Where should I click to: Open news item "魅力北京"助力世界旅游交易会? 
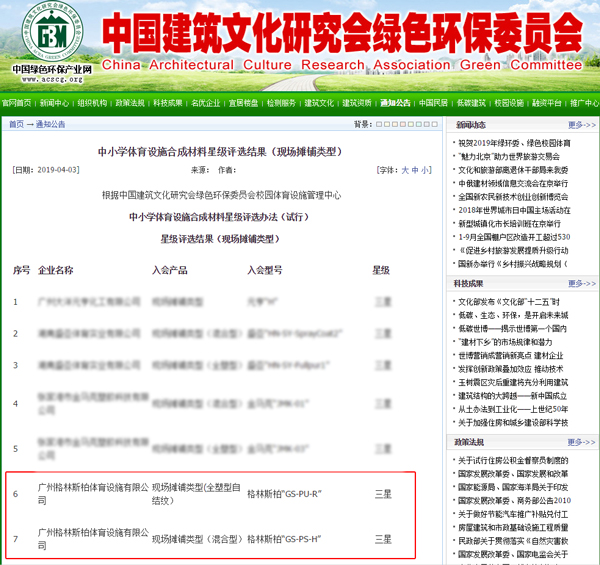(x=509, y=156)
